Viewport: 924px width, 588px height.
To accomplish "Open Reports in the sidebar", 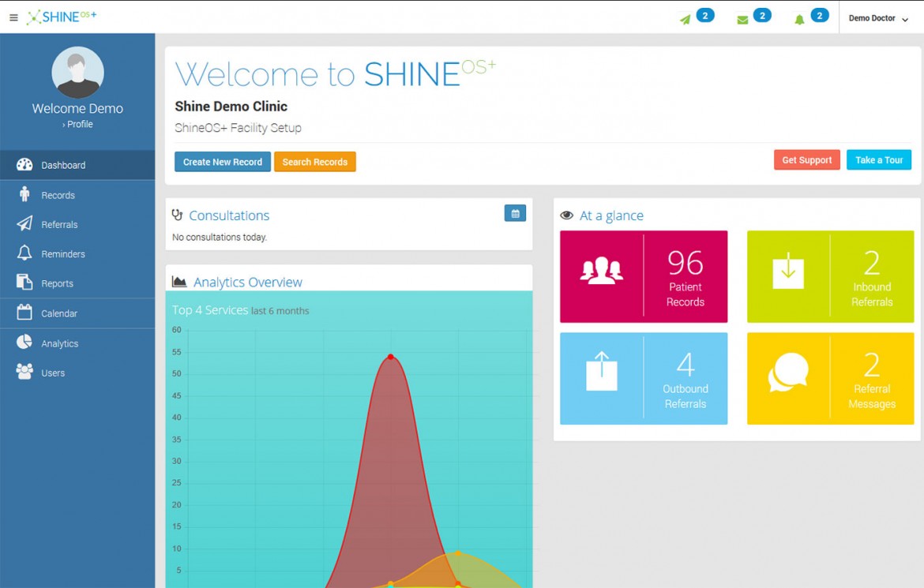I will (x=77, y=283).
